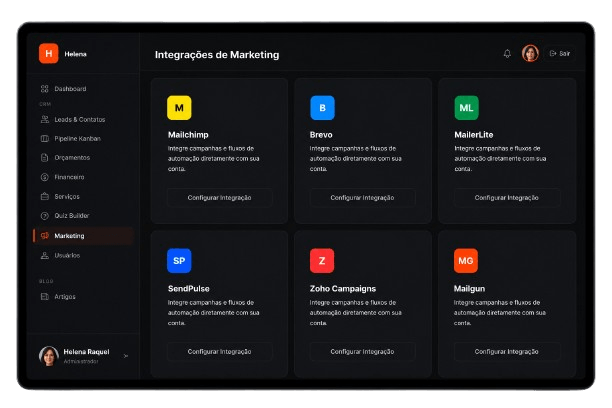The image size is (612, 408).
Task: Click the Integrações de Marketing heading
Action: 217,55
